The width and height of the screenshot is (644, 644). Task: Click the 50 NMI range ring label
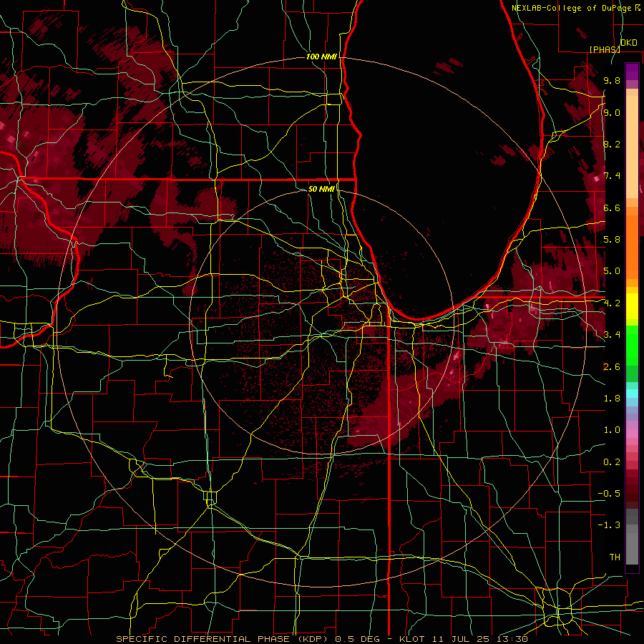321,189
